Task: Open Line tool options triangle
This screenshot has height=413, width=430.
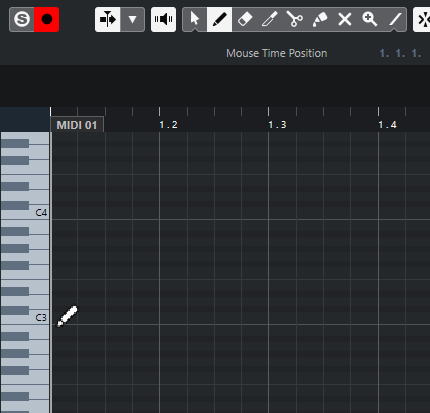Action: point(395,30)
